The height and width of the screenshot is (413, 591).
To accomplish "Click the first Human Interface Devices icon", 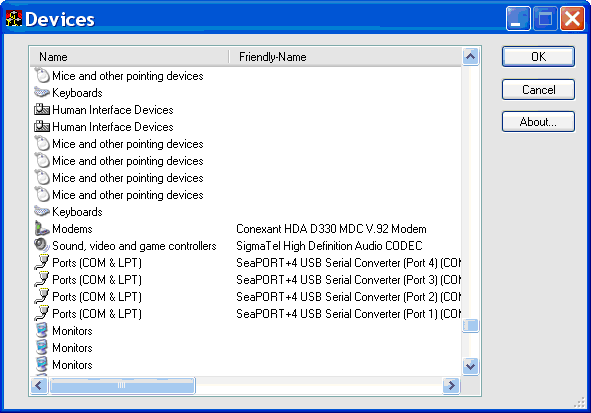I will (x=42, y=110).
